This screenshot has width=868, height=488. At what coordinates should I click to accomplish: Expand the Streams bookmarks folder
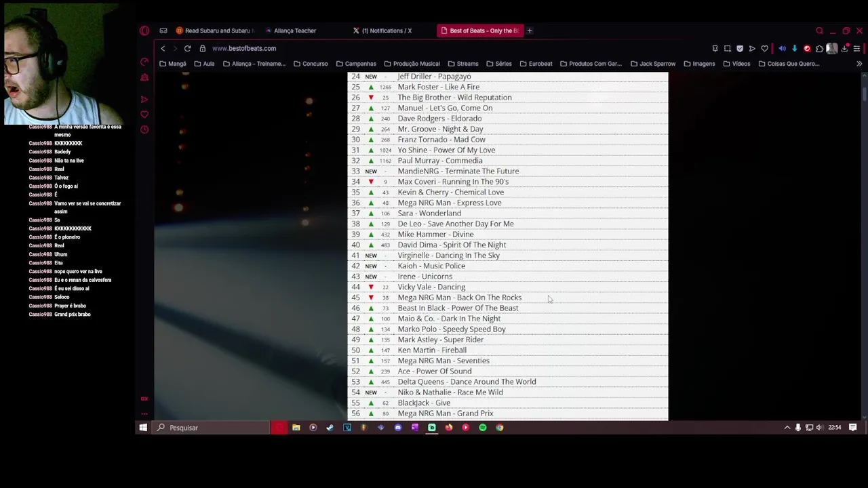tap(462, 64)
